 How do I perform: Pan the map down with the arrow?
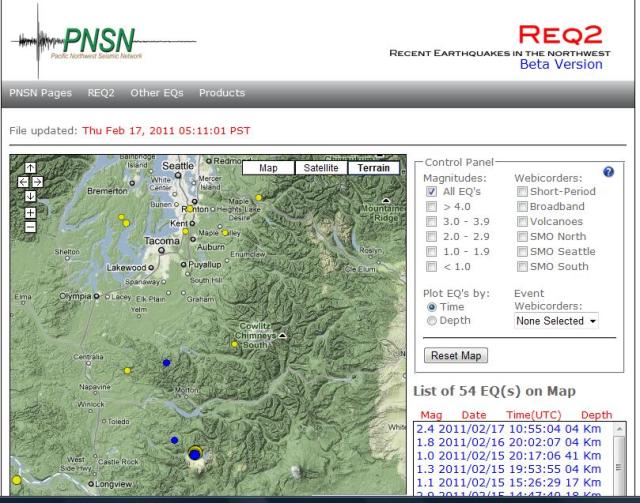point(30,196)
